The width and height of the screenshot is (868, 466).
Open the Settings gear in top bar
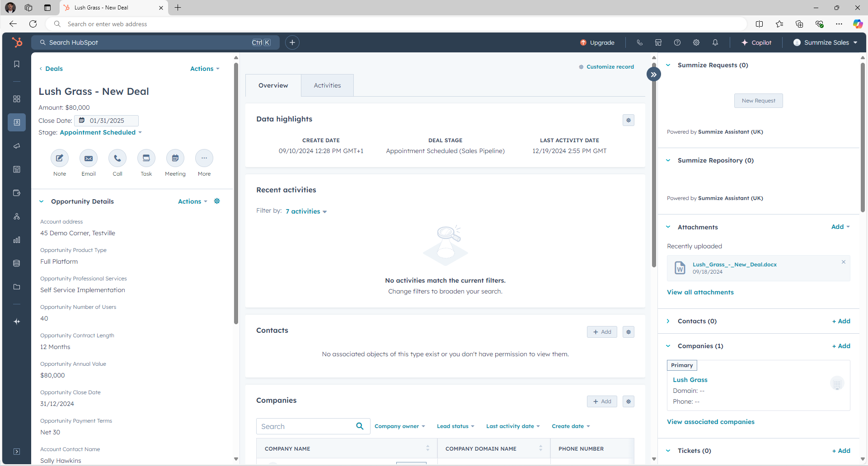(696, 42)
